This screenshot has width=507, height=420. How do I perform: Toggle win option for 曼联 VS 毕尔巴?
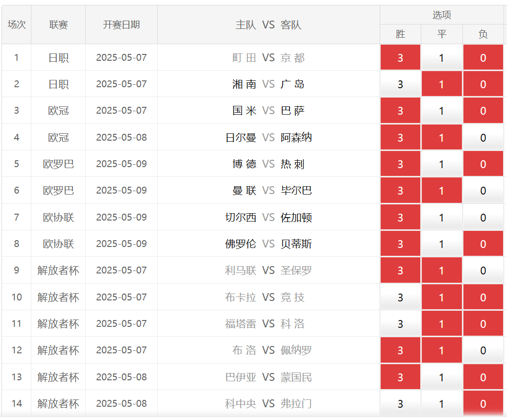(x=400, y=191)
